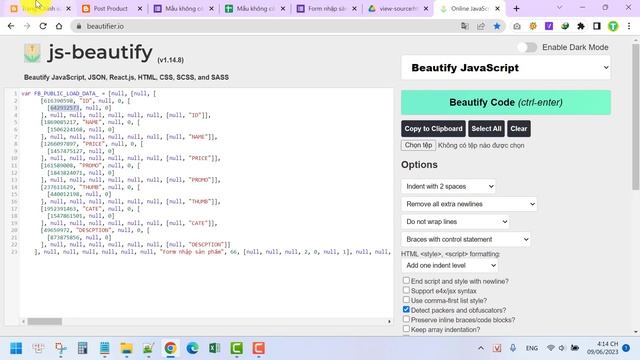Share this page via the address bar icon
Screen dimensions: 640x360
pos(481,26)
